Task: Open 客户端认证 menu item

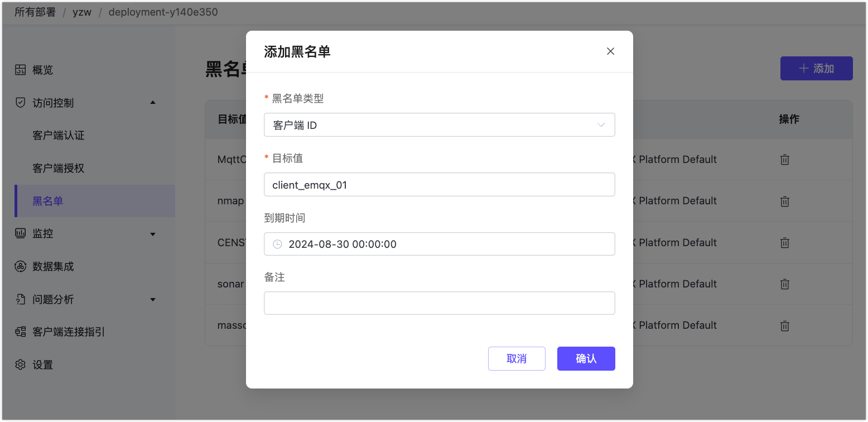Action: pos(59,136)
